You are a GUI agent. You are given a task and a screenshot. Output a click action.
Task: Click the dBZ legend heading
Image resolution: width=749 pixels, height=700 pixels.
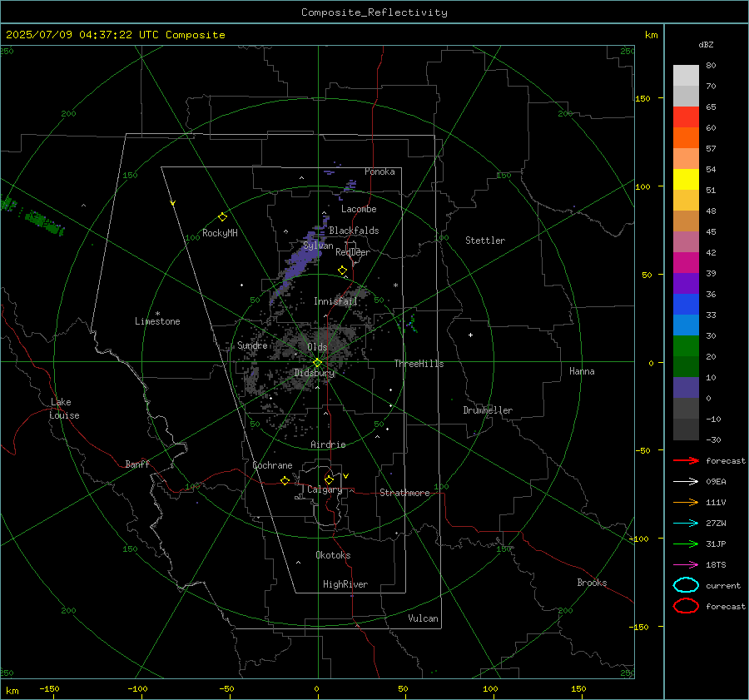pos(706,44)
